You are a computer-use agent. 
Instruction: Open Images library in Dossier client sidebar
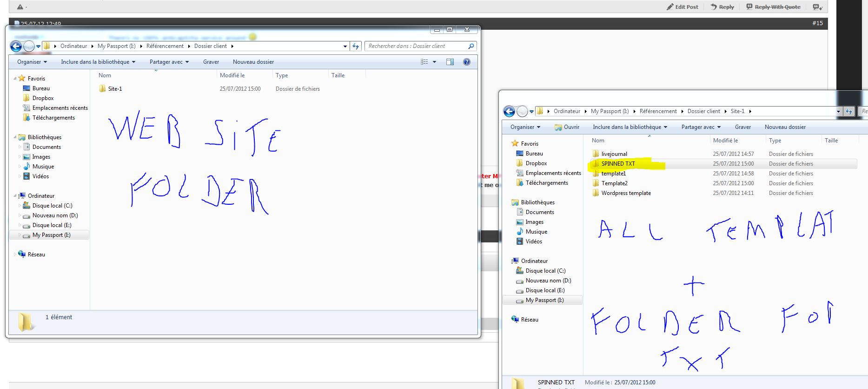click(36, 157)
